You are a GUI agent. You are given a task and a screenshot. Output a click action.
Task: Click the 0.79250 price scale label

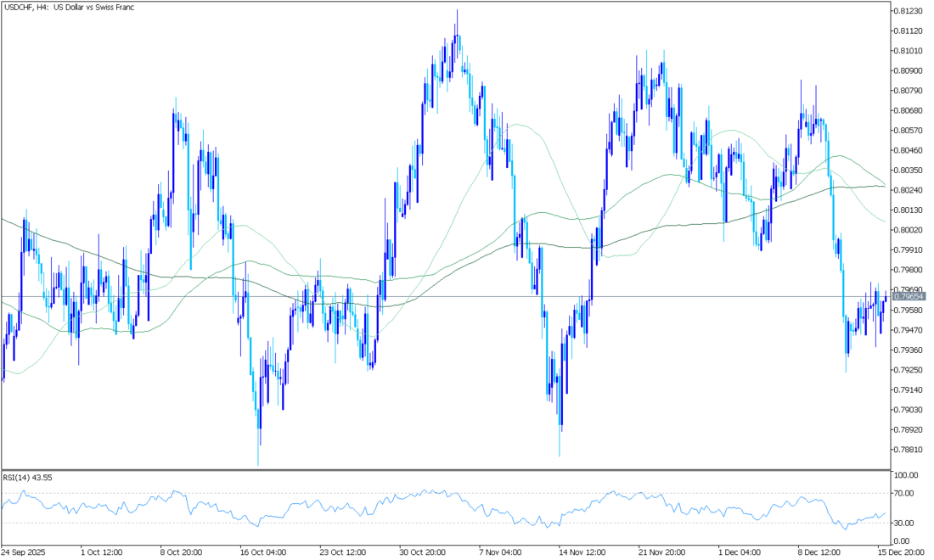click(x=909, y=370)
